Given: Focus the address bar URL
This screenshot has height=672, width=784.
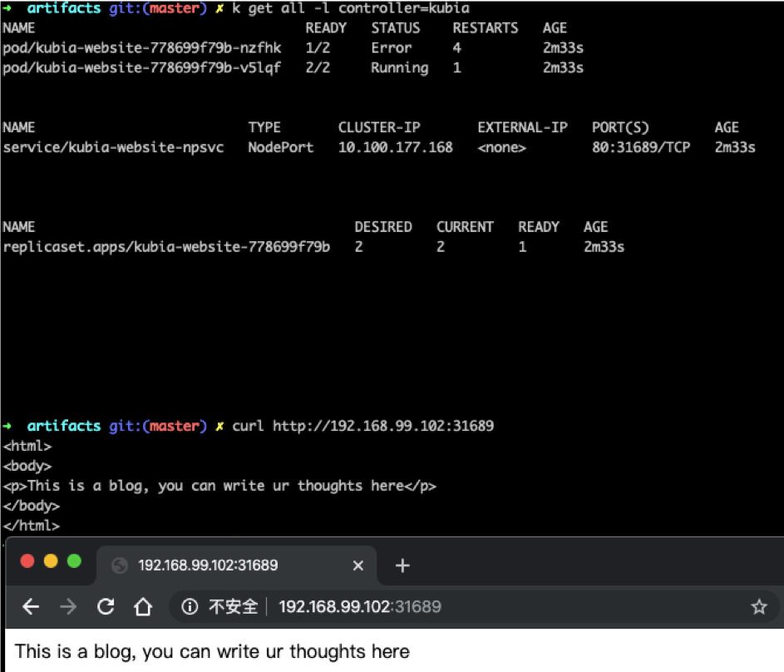Looking at the screenshot, I should [359, 607].
